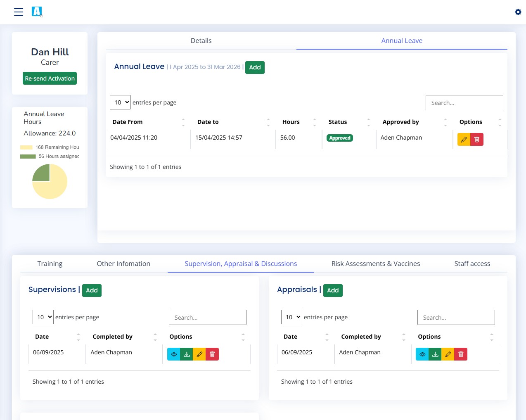The width and height of the screenshot is (526, 420).
Task: View the appraisal record eye icon
Action: pyautogui.click(x=422, y=354)
